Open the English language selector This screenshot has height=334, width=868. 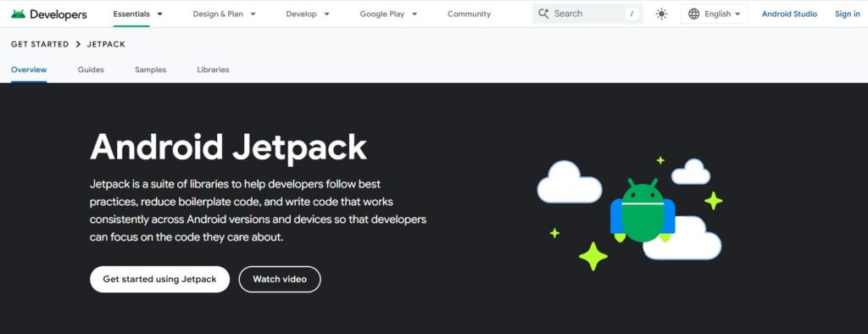pyautogui.click(x=715, y=14)
